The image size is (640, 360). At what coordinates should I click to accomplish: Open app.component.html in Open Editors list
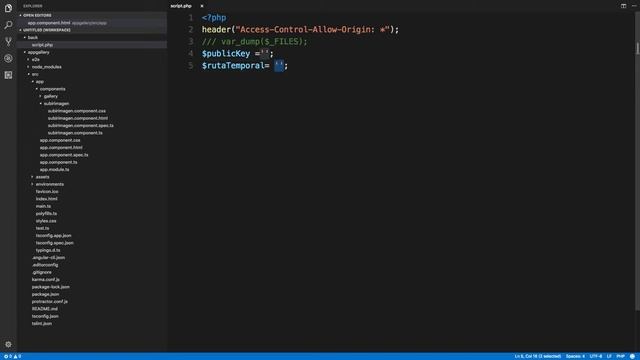tap(49, 23)
